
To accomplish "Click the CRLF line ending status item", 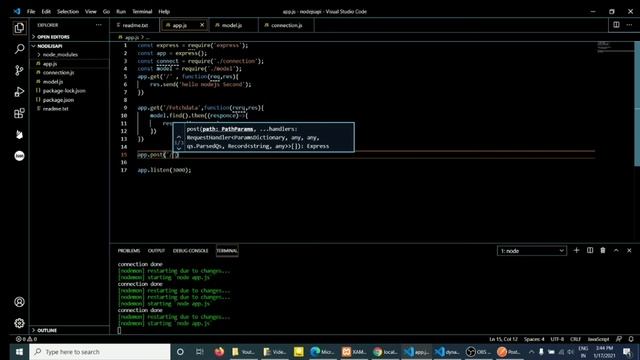I will pos(576,339).
